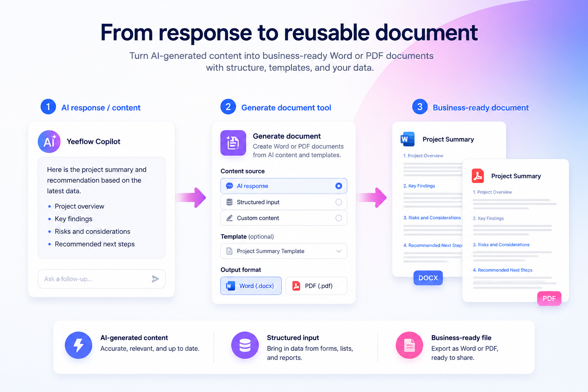
Task: Click the "Business-ready document" step heading
Action: point(481,108)
